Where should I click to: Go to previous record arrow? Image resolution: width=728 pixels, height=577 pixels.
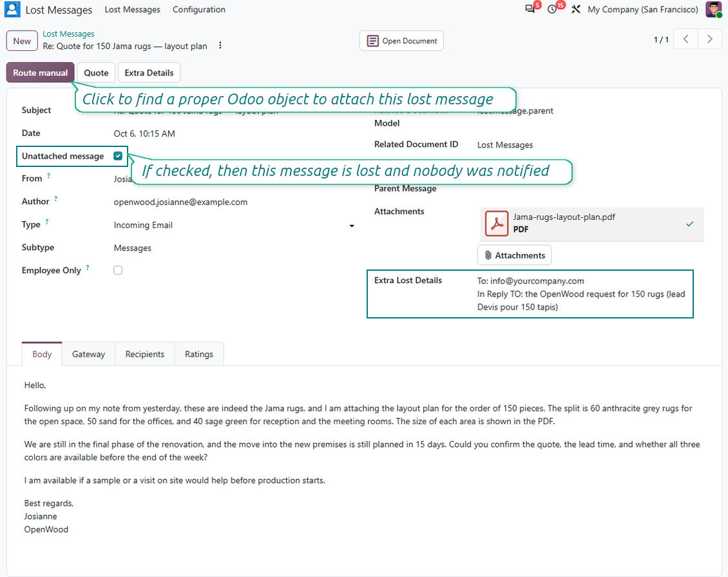click(685, 39)
